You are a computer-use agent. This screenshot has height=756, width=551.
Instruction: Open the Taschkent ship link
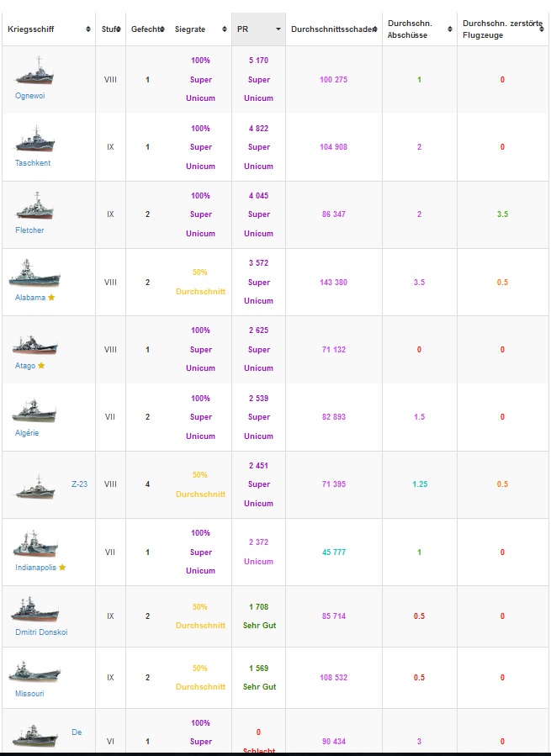tap(33, 163)
